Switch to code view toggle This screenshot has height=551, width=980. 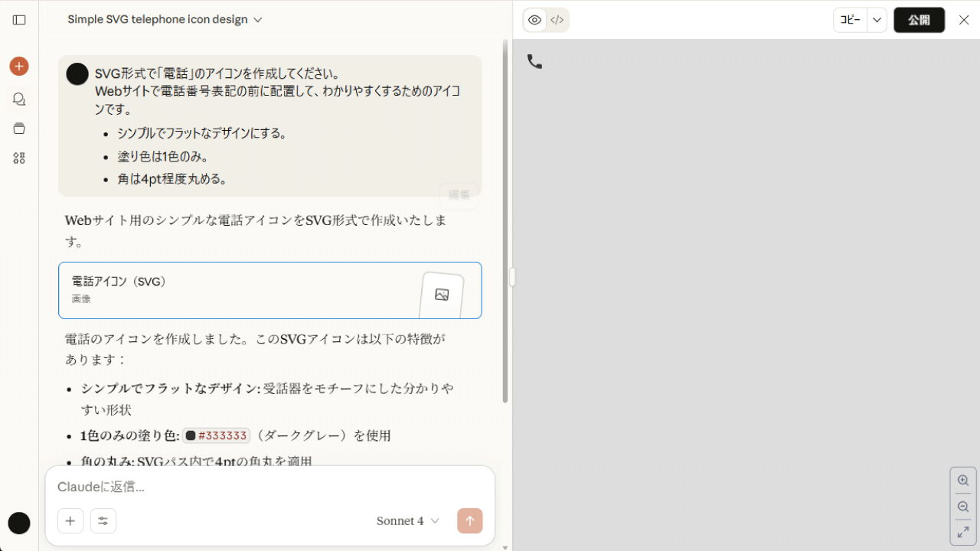[557, 20]
